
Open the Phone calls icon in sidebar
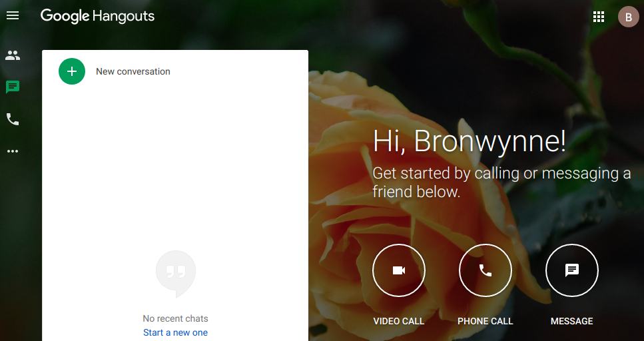(13, 119)
